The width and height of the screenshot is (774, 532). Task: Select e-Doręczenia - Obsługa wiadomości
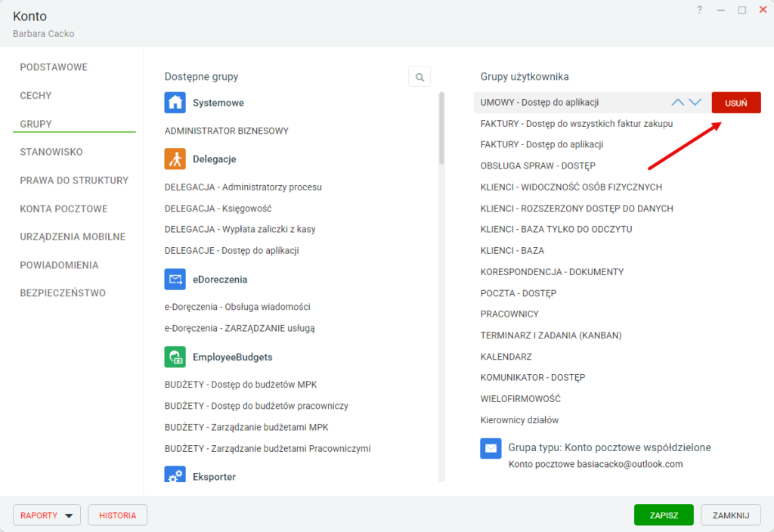click(237, 307)
